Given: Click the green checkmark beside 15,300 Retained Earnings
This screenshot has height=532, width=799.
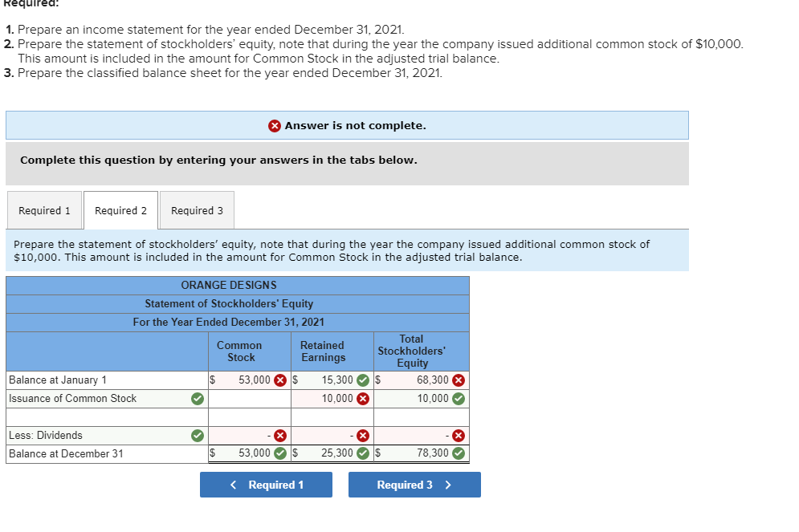Looking at the screenshot, I should (x=361, y=380).
